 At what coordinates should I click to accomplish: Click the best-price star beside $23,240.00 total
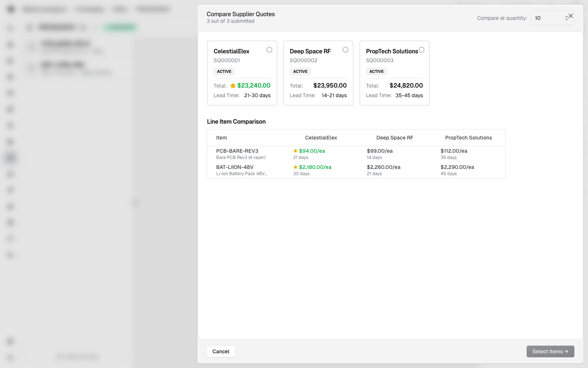click(x=233, y=86)
